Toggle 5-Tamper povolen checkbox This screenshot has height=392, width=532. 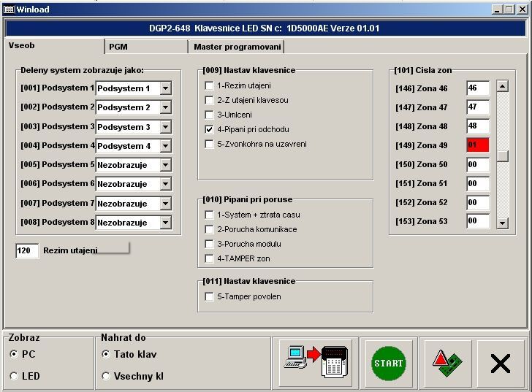coord(210,297)
